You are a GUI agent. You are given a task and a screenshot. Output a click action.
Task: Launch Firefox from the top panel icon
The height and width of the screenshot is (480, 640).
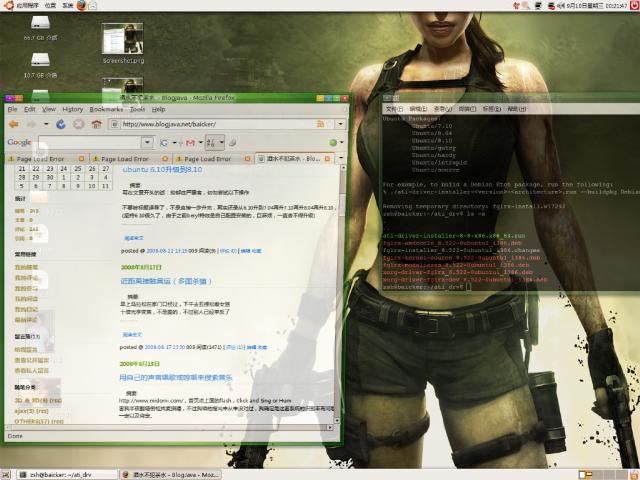click(x=82, y=5)
